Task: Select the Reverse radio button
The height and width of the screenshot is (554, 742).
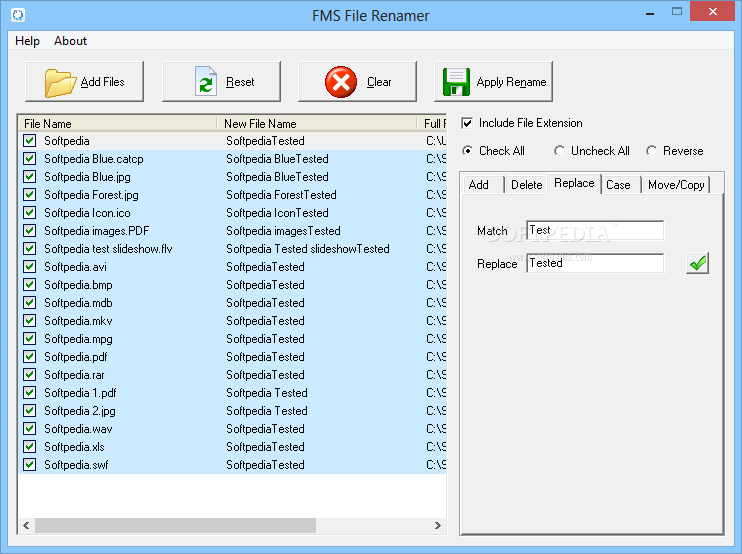Action: (652, 151)
